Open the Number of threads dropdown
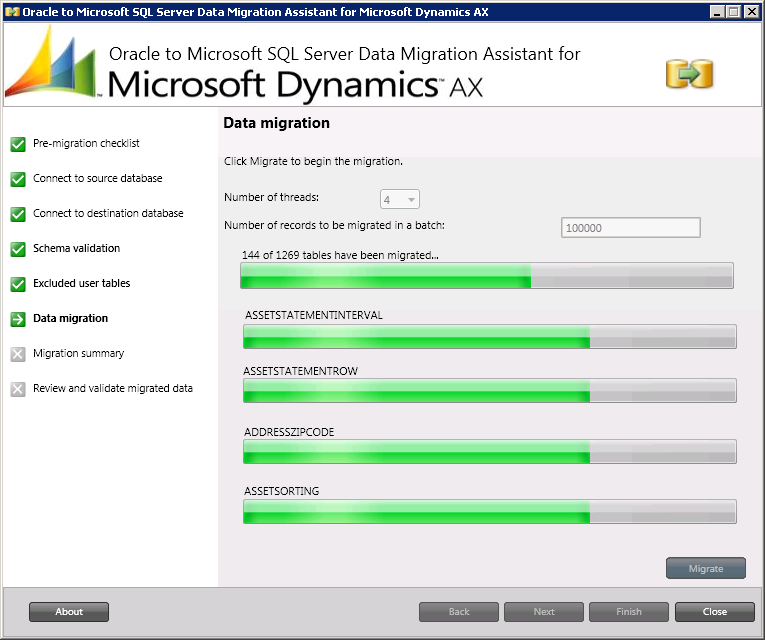This screenshot has height=640, width=765. tap(400, 200)
